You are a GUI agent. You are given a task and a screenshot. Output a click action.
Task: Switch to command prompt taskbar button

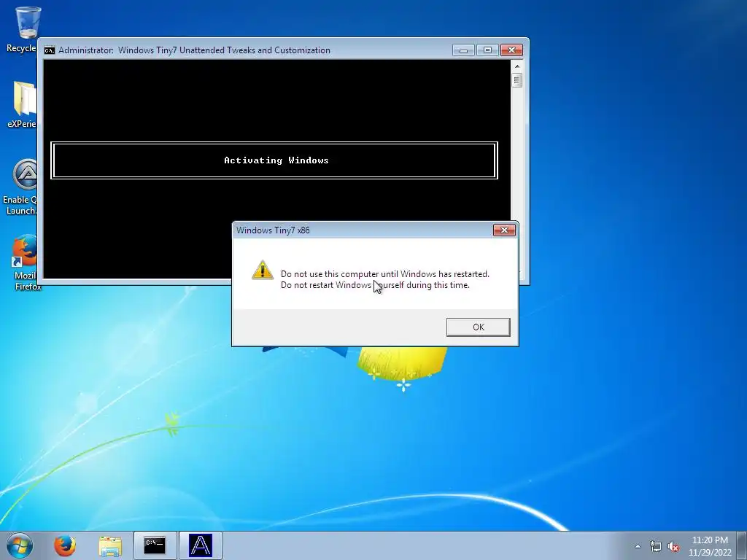pos(155,545)
